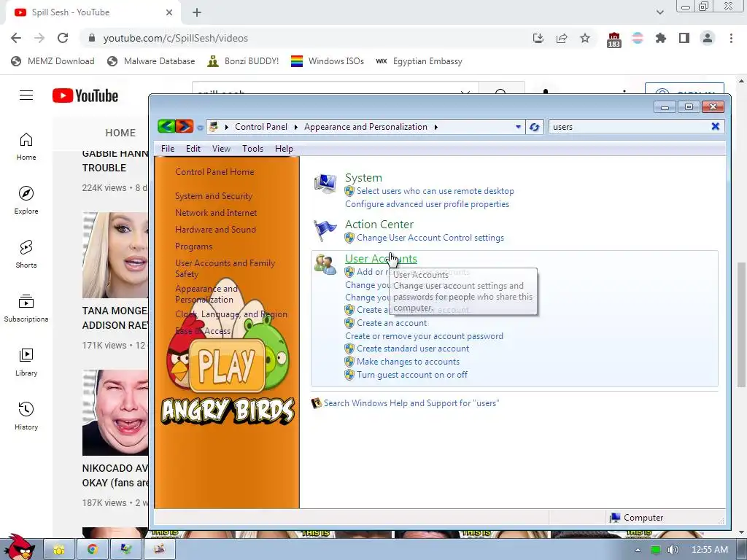Open User Accounts and Family Safety
Image resolution: width=747 pixels, height=560 pixels.
point(225,268)
